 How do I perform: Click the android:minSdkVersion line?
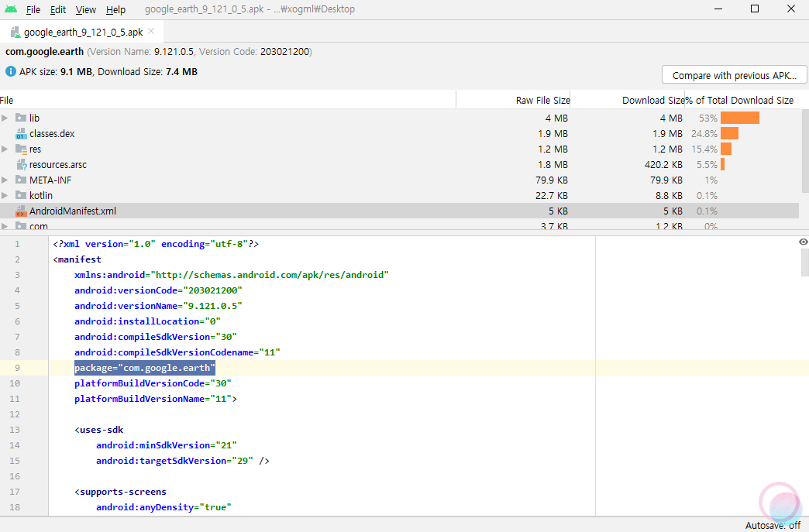tap(166, 444)
